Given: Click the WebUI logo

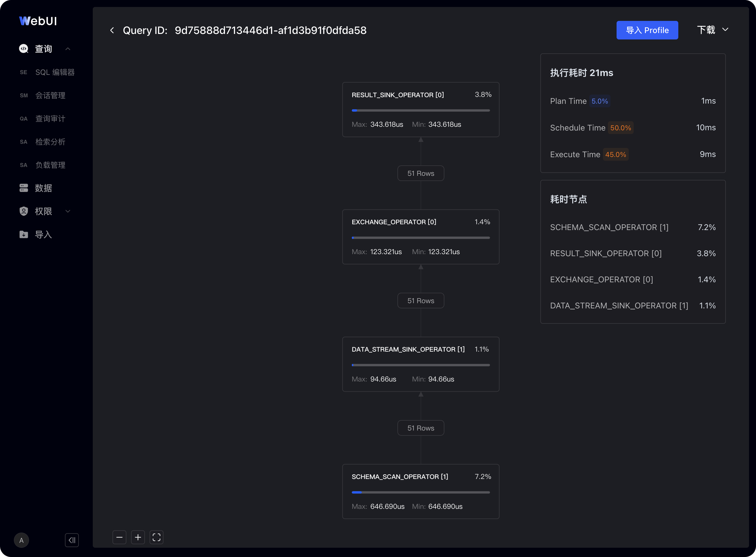Looking at the screenshot, I should [38, 21].
